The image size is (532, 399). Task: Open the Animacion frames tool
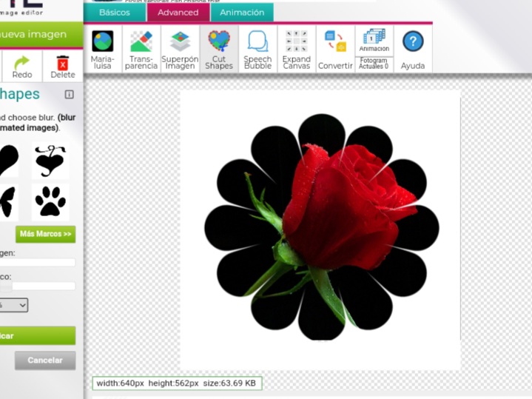374,41
